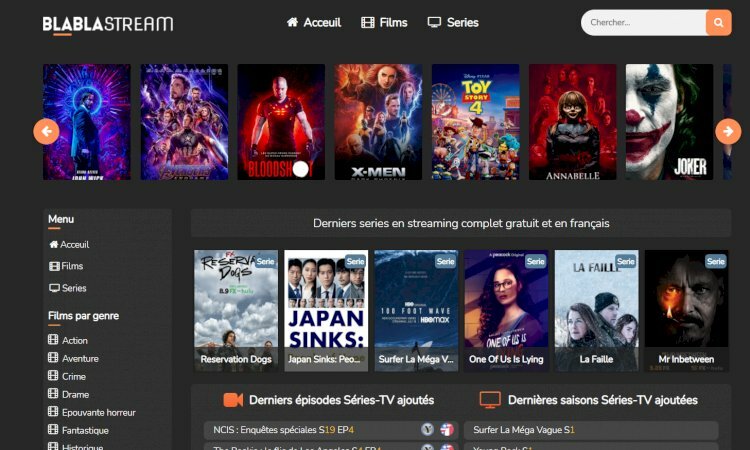Type in the Chercher search field
This screenshot has width=750, height=450.
click(x=642, y=22)
